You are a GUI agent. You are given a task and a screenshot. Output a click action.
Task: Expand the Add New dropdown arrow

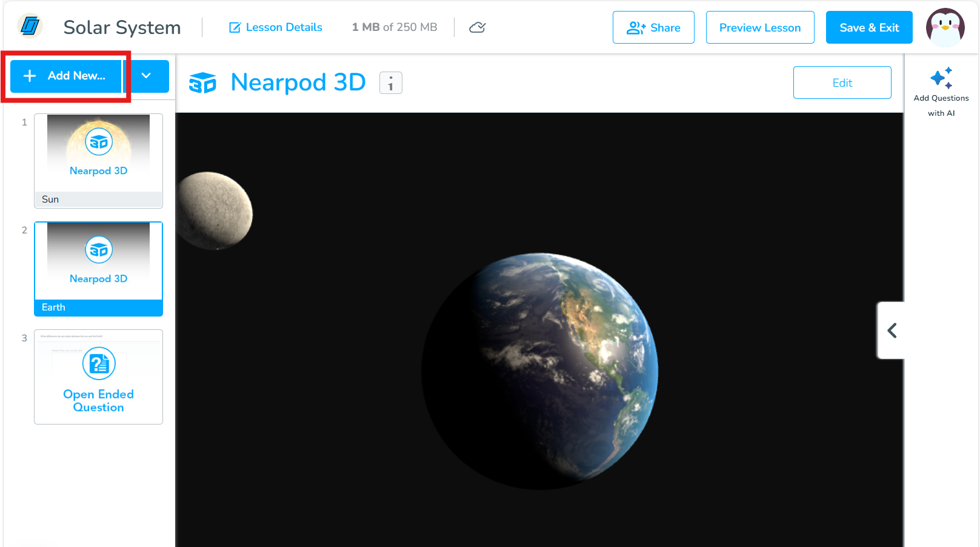145,76
